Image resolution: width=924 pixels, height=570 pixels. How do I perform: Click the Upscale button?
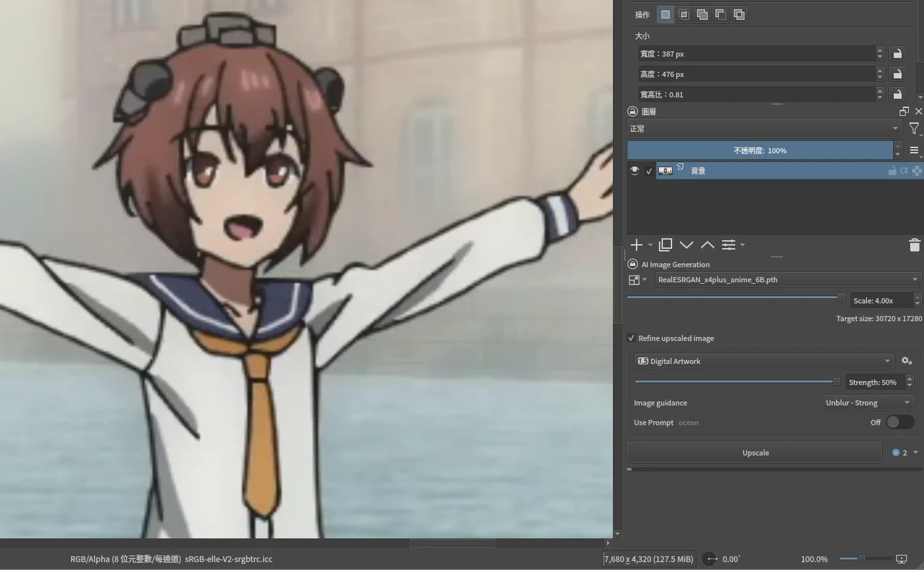click(754, 453)
